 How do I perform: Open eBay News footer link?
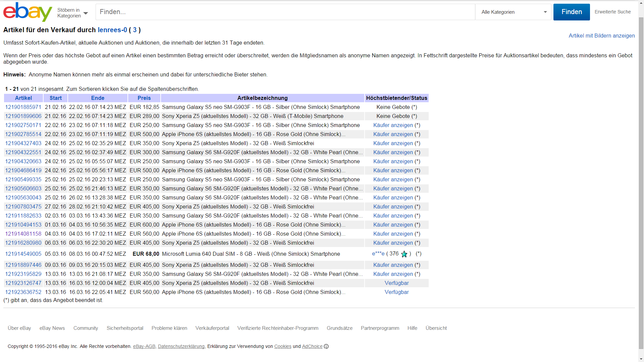[52, 328]
